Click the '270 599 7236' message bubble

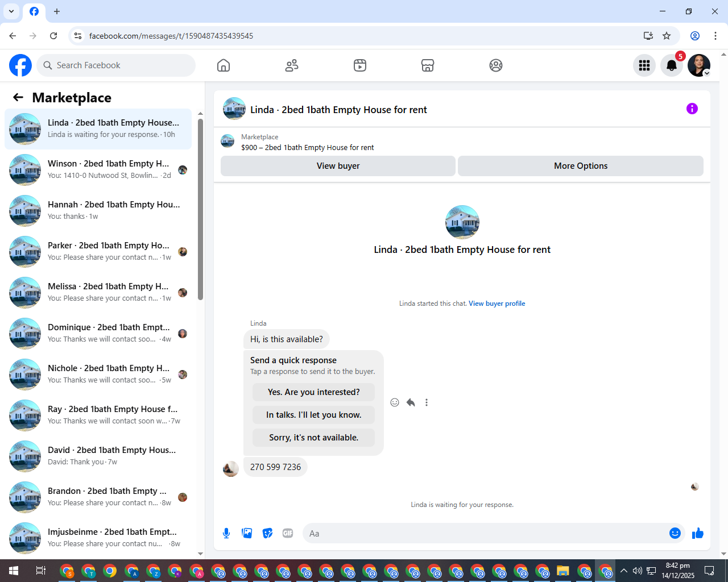pos(275,467)
